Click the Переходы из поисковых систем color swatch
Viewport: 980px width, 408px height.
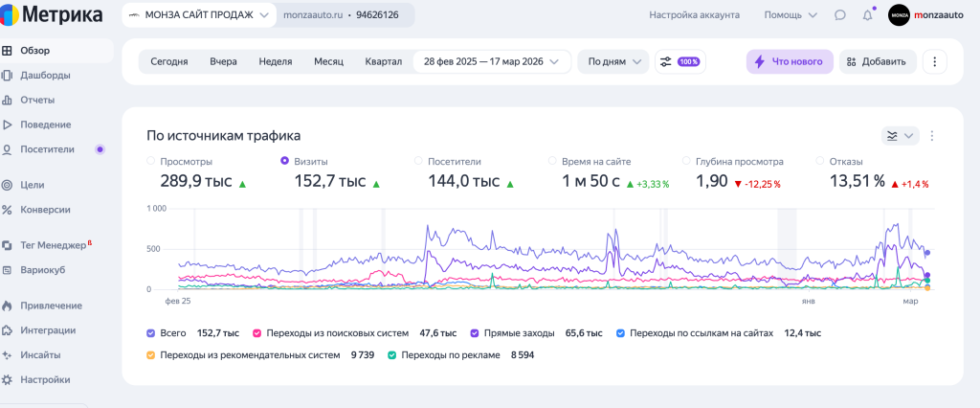click(x=256, y=333)
